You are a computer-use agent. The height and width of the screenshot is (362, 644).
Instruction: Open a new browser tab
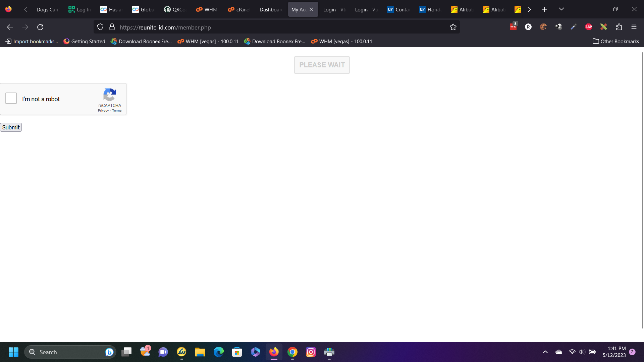coord(544,9)
